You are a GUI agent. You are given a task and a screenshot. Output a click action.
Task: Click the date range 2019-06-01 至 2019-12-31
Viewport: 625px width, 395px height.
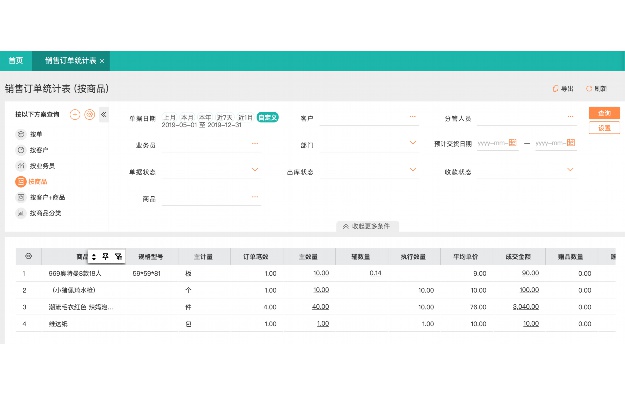[201, 125]
